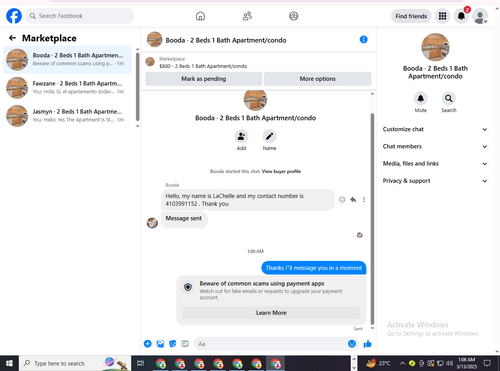Open the Facebook logo home link
Image resolution: width=500 pixels, height=371 pixels.
[x=14, y=16]
